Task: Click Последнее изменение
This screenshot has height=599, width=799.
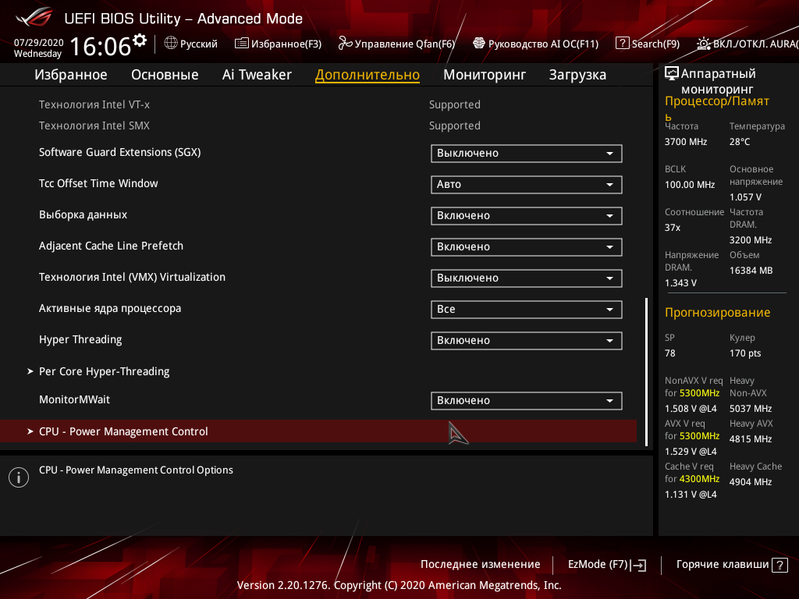Action: click(x=480, y=564)
